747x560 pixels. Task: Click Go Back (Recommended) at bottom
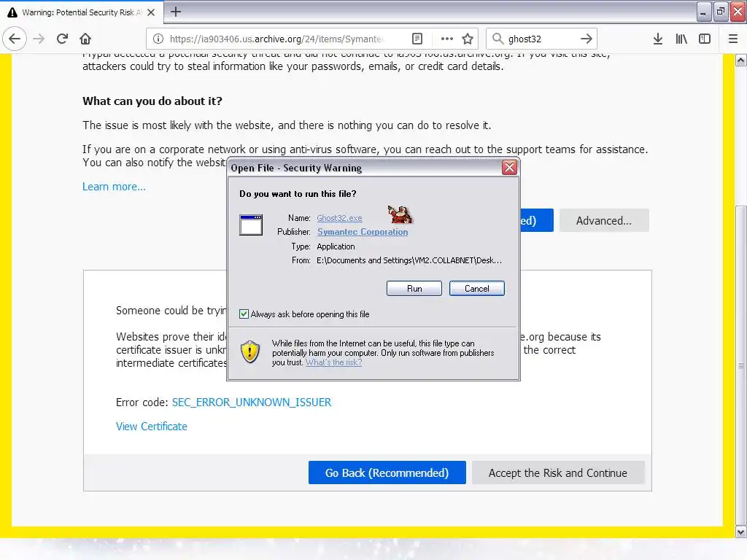click(387, 472)
